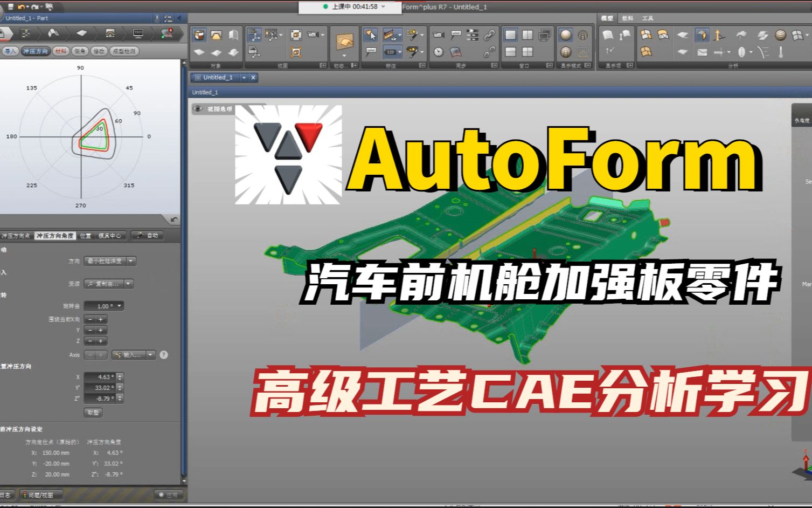Viewport: 812px width, 508px height.
Task: Click the 问题/视图 button
Action: (41, 495)
